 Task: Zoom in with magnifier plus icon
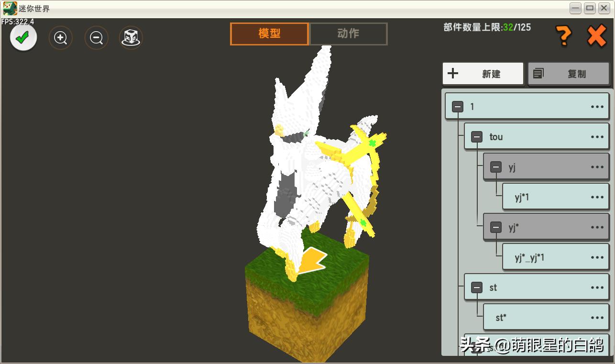tap(61, 38)
